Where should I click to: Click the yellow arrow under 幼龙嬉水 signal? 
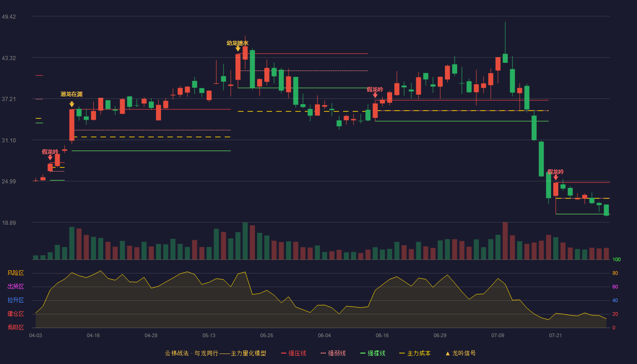(x=238, y=49)
